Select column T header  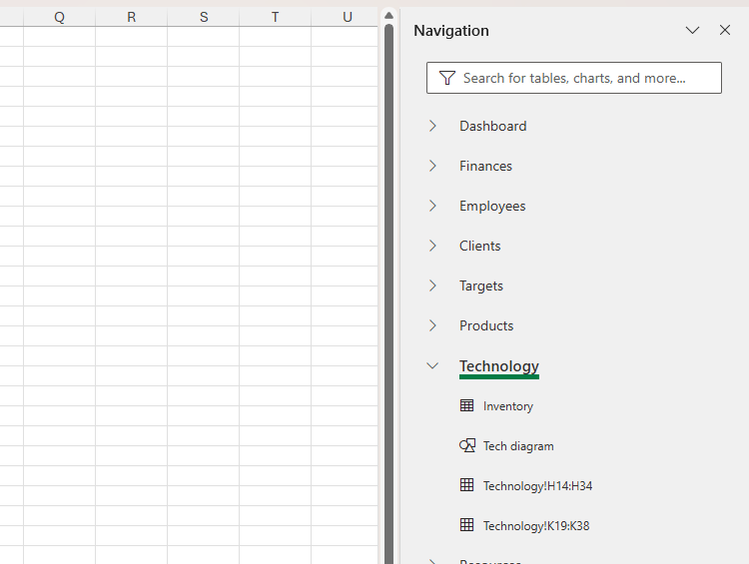click(x=275, y=17)
